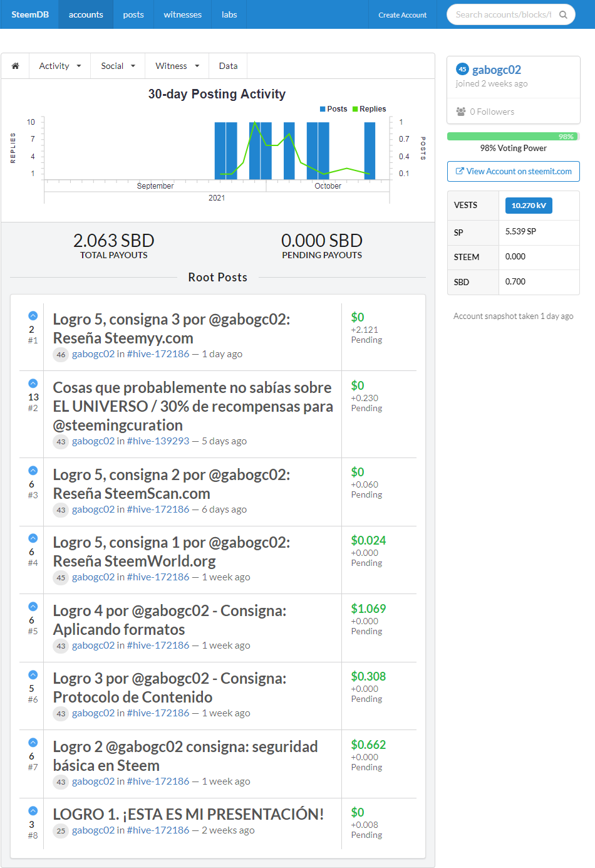Screen dimensions: 595x868
Task: Click upvote arrow on post #4
Action: click(x=33, y=538)
